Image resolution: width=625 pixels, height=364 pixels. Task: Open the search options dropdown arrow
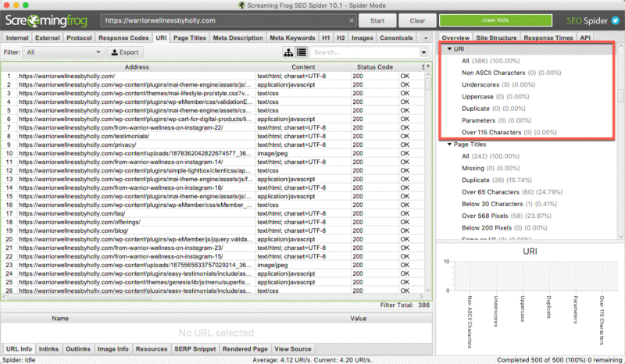click(423, 52)
